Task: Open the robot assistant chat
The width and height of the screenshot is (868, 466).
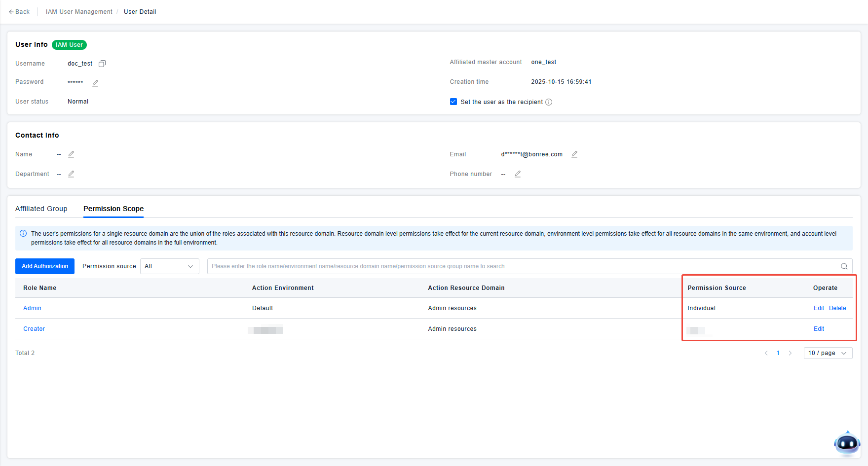Action: point(847,443)
